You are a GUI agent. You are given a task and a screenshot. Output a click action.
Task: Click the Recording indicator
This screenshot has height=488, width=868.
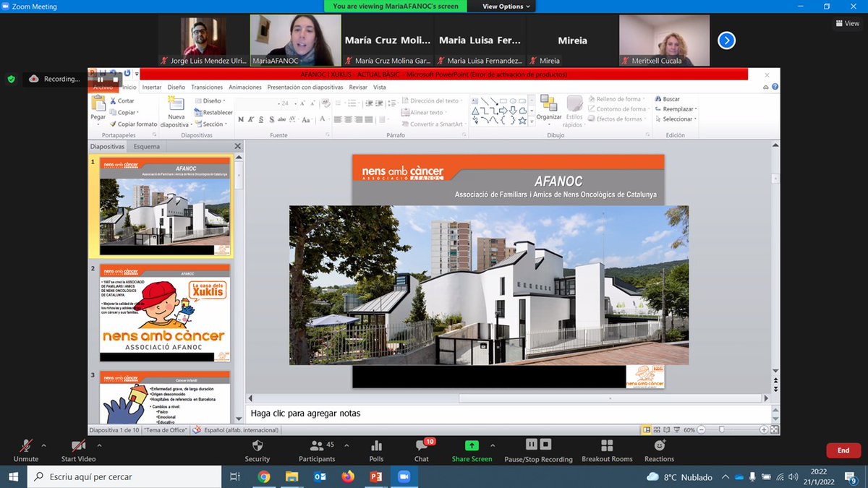coord(55,79)
